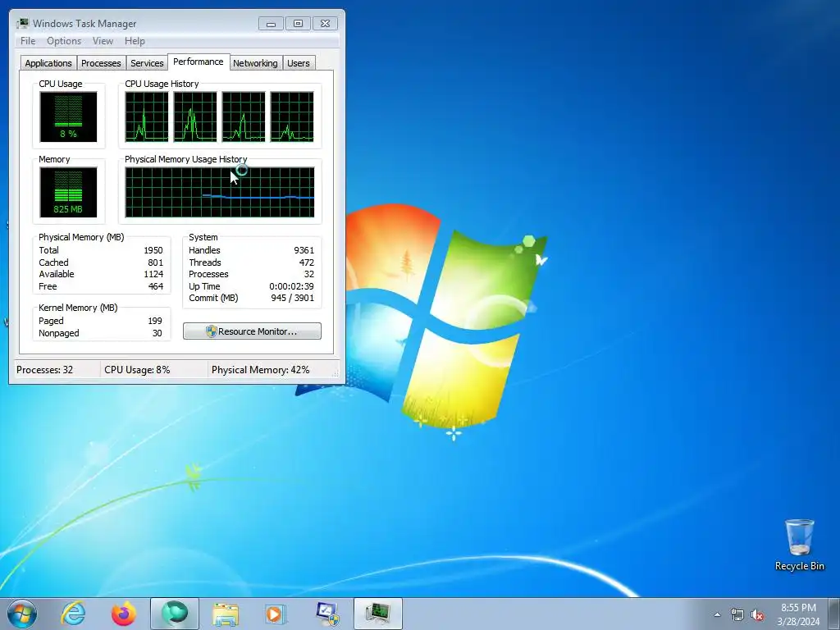Open the File menu
840x630 pixels.
(28, 41)
